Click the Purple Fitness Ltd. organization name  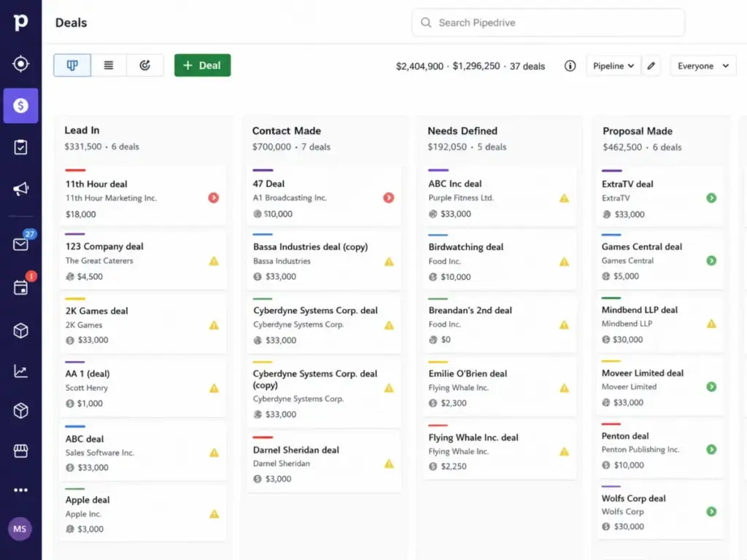point(461,198)
